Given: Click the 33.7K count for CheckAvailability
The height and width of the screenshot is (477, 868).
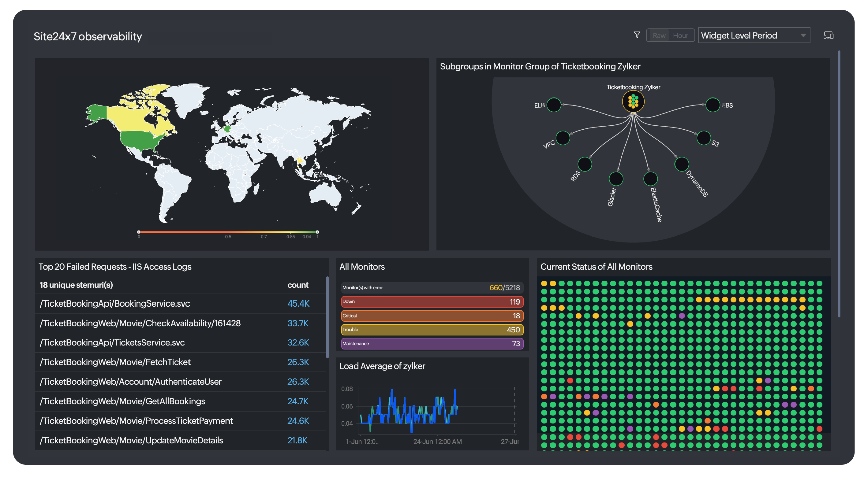Looking at the screenshot, I should coord(297,323).
